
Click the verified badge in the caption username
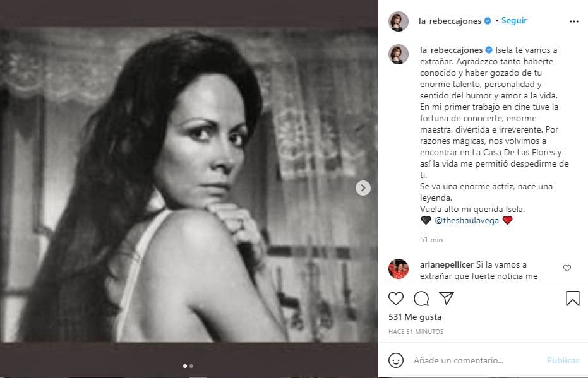pyautogui.click(x=489, y=50)
